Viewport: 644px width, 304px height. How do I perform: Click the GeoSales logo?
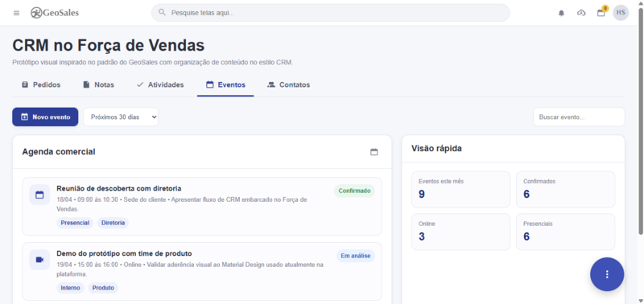[55, 13]
